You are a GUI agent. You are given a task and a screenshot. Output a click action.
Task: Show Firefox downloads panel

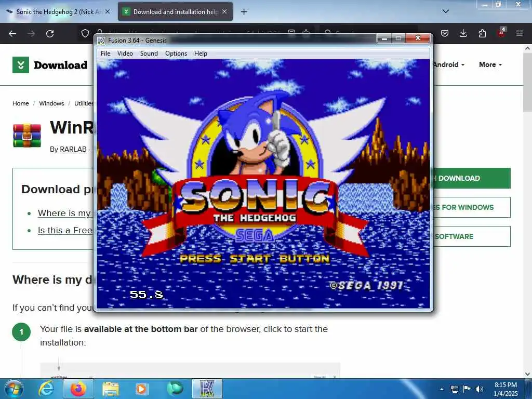pyautogui.click(x=463, y=33)
